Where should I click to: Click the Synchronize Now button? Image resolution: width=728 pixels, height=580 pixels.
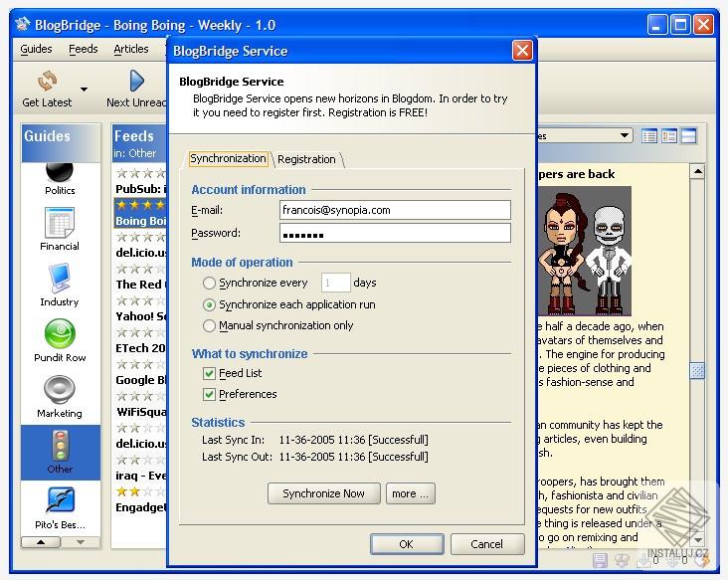point(323,493)
